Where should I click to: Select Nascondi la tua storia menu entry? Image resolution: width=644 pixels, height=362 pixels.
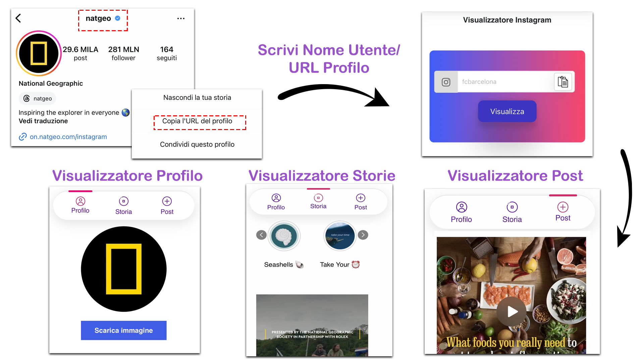point(197,98)
